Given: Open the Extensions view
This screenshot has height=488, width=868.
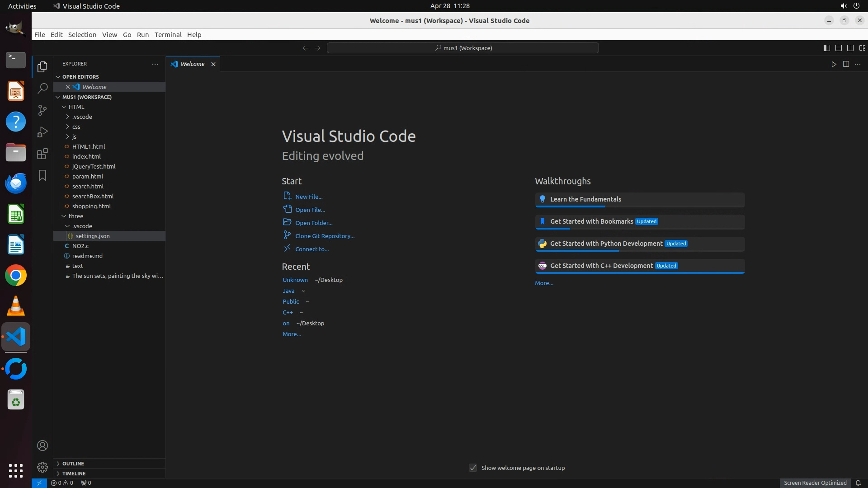Looking at the screenshot, I should click(x=42, y=154).
